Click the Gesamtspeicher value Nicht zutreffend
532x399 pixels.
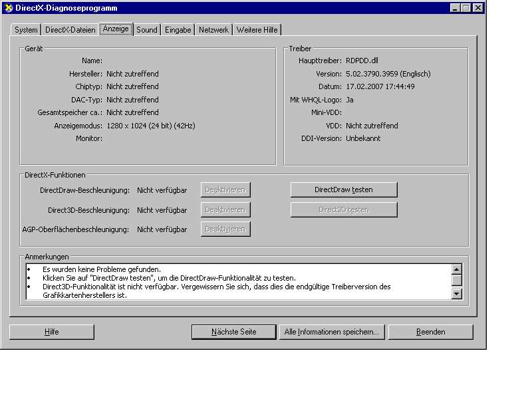click(132, 112)
